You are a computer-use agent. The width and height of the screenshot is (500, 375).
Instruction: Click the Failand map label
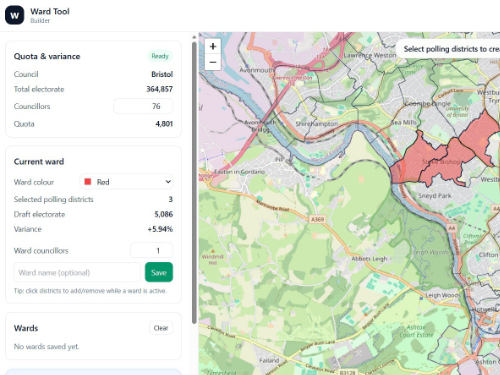tap(269, 360)
